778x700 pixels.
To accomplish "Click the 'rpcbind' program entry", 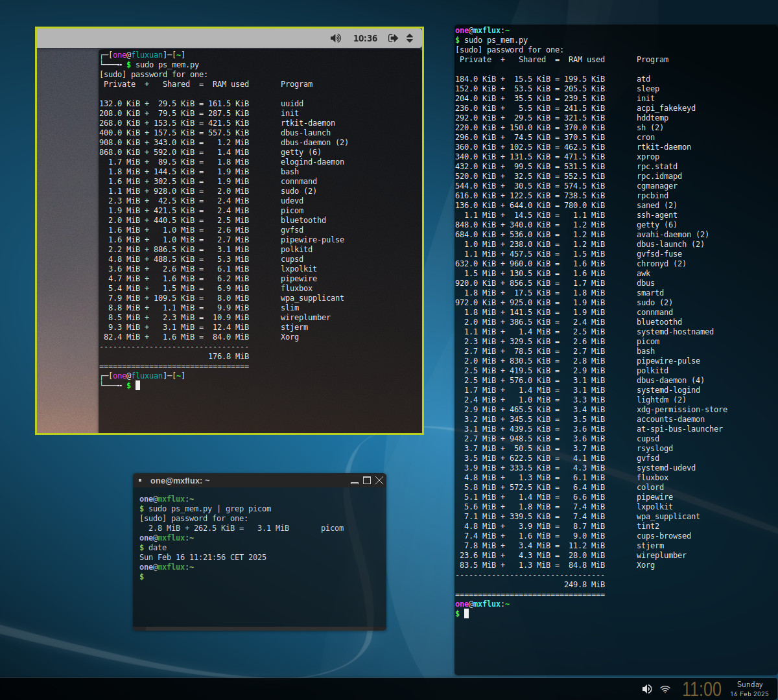I will 652,196.
